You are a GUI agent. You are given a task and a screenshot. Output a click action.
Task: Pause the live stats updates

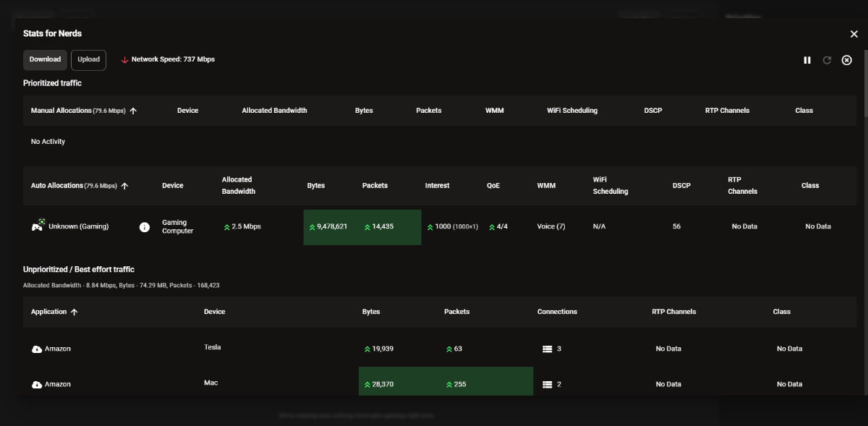click(x=807, y=60)
